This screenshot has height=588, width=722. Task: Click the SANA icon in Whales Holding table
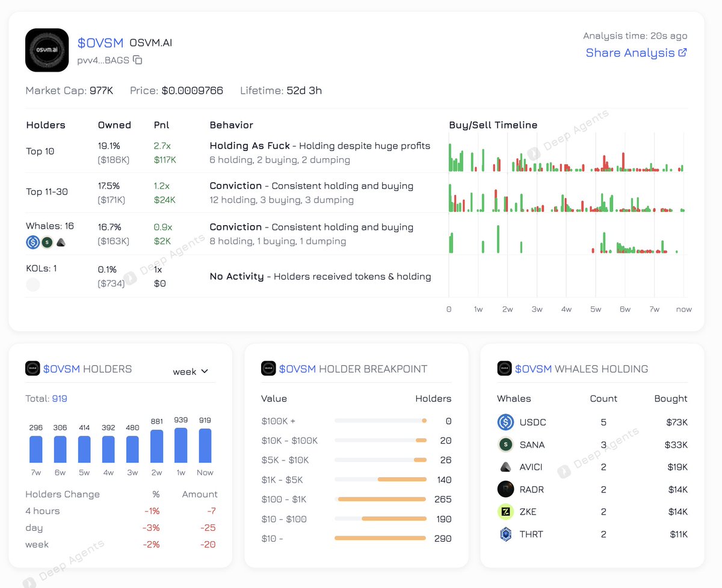click(505, 445)
